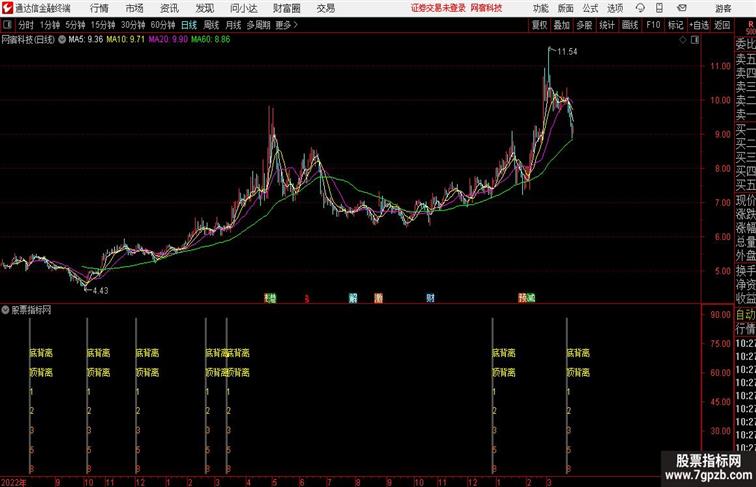
Task: Expand the 更多 periods dropdown
Action: [x=286, y=25]
